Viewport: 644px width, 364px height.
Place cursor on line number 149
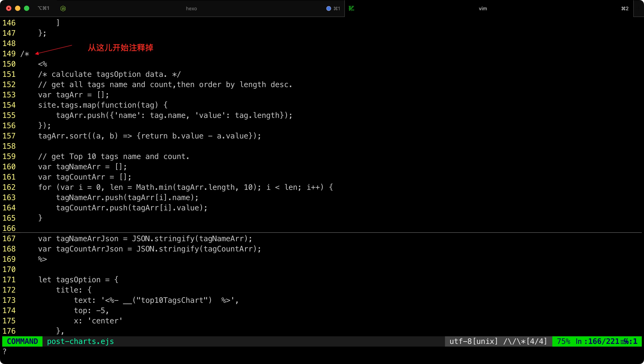tap(9, 54)
